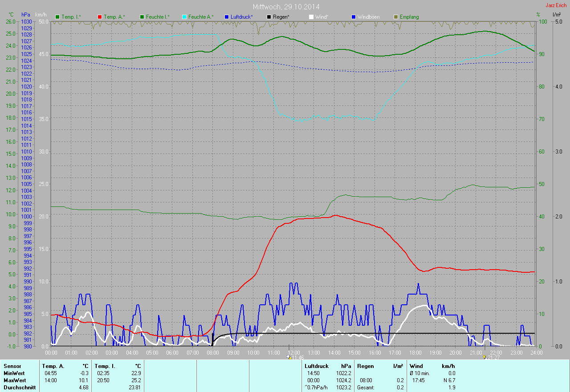Viewport: 570px width, 392px height.
Task: Click the red 'Jarz Erich' text
Action: (x=556, y=5)
